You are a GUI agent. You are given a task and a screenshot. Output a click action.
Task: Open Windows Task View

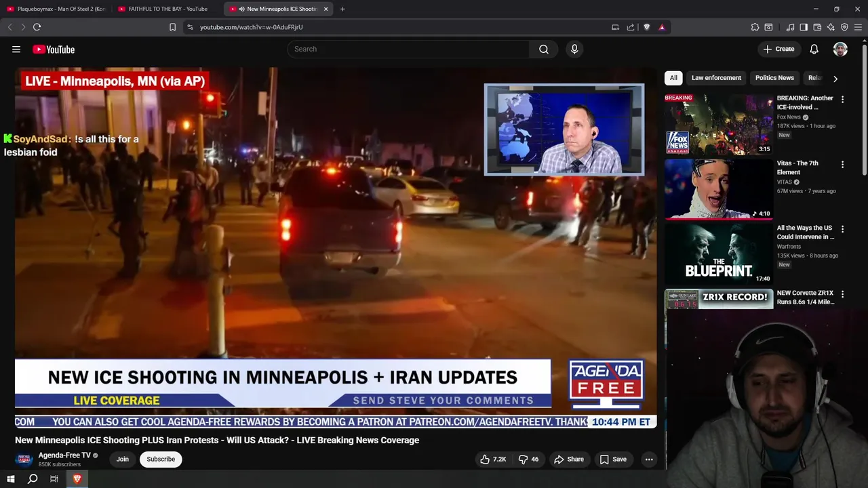tap(54, 479)
